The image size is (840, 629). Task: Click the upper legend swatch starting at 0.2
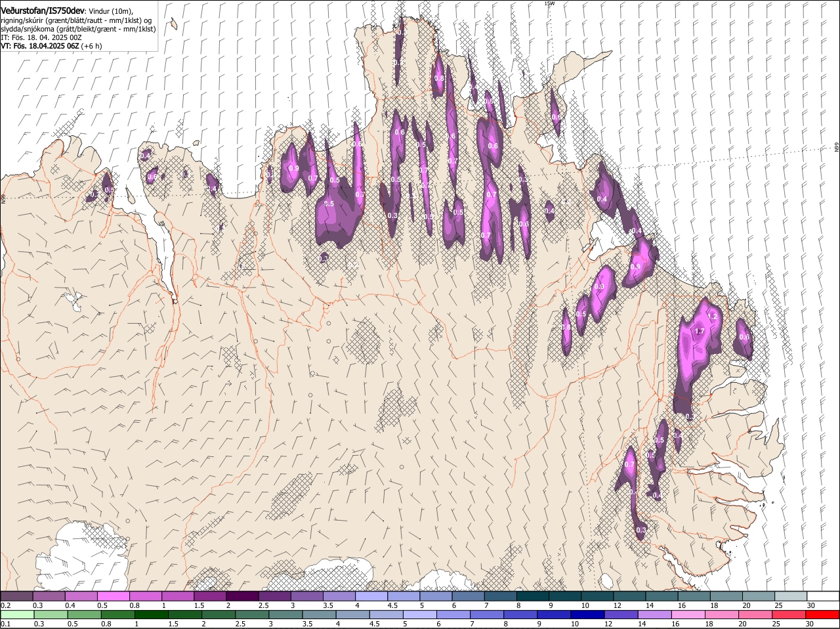16,596
